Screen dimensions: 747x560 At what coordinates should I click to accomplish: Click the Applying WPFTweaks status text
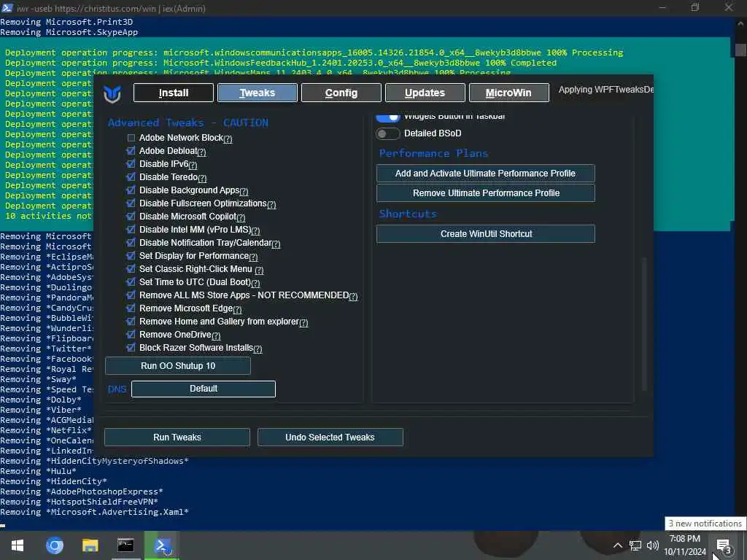(605, 90)
